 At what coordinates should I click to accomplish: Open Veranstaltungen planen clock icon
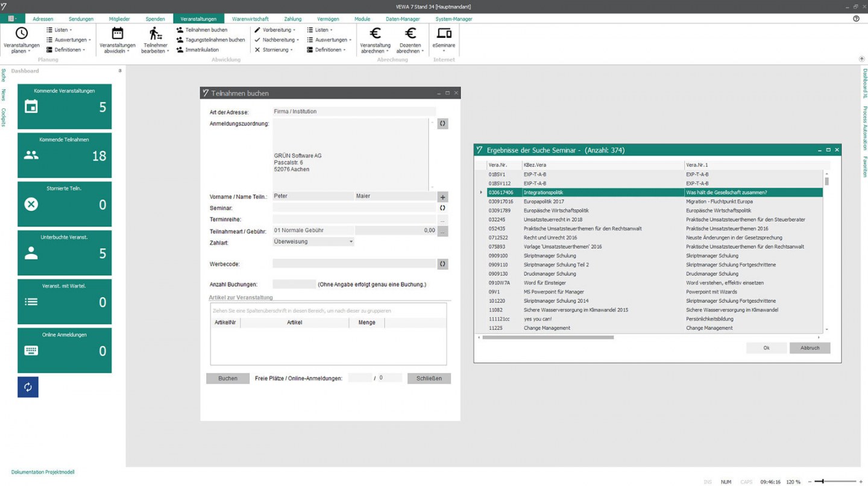[x=21, y=33]
